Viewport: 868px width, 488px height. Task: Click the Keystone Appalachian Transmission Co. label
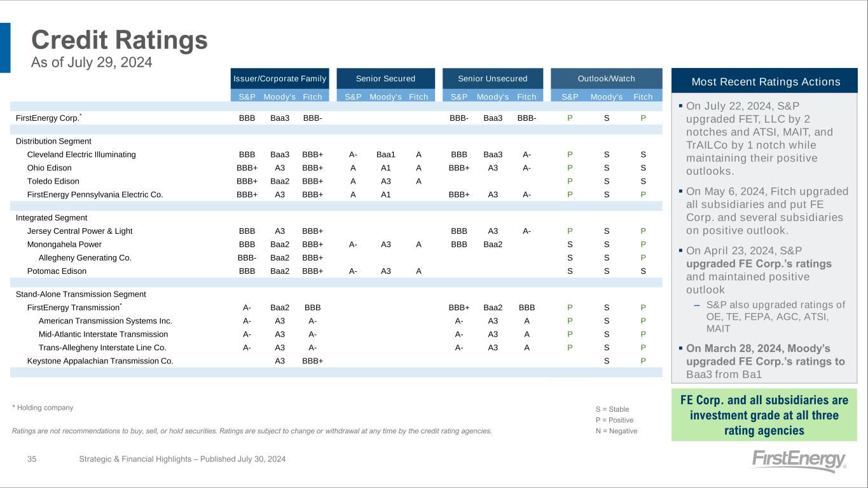click(x=100, y=361)
